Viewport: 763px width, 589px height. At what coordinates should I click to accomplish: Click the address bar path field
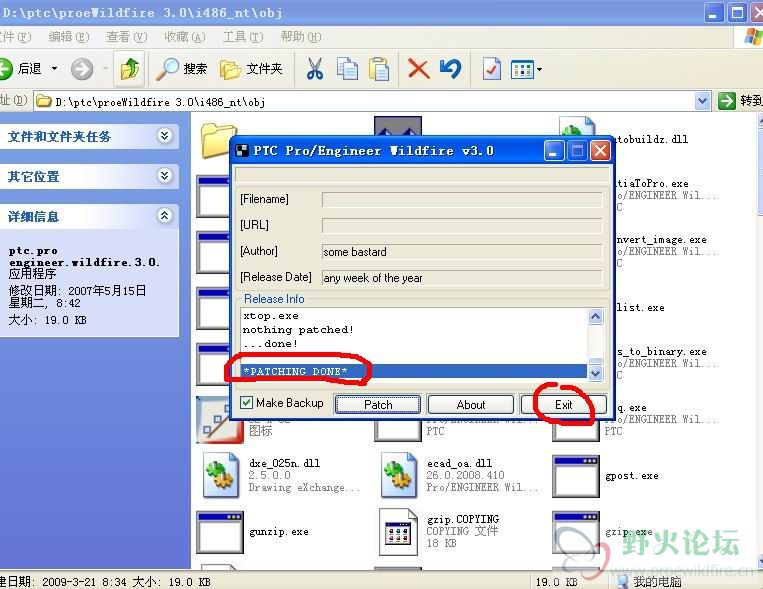point(365,102)
